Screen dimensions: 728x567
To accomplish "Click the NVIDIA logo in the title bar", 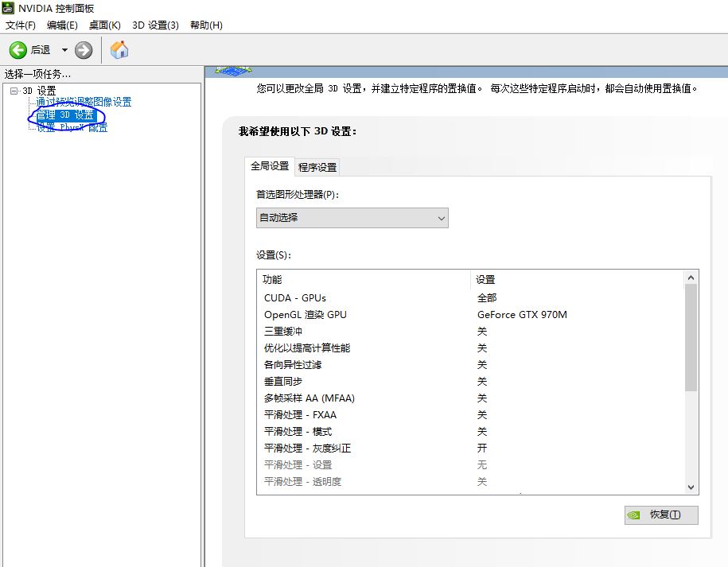I will click(x=8, y=8).
